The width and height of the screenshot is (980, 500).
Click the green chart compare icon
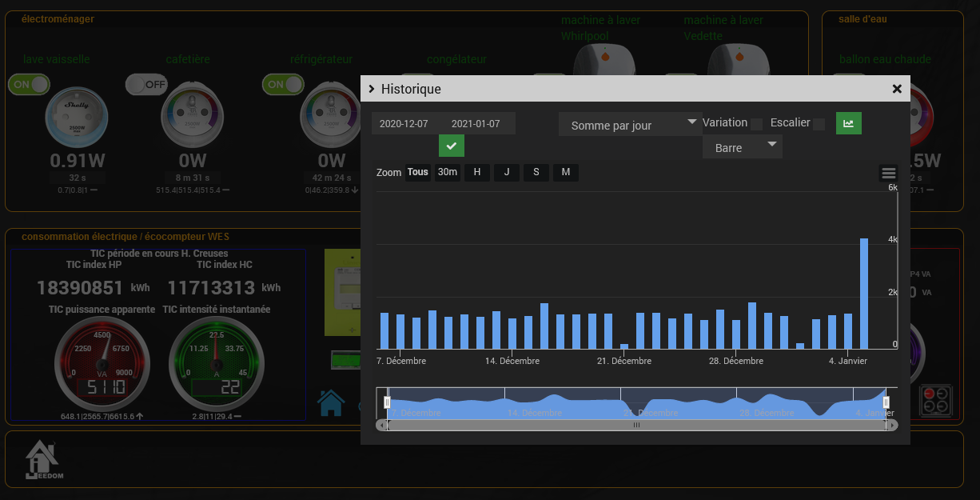(x=848, y=123)
